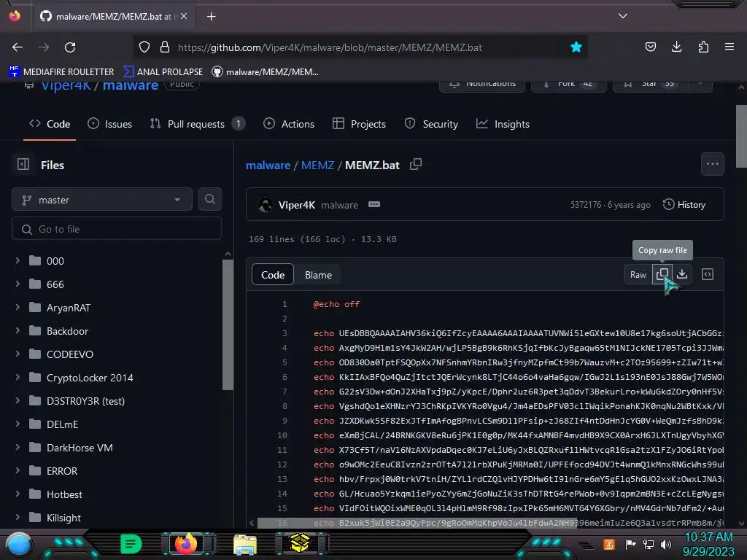Expand the CODEEVO folder
This screenshot has height=560, width=747.
click(18, 354)
